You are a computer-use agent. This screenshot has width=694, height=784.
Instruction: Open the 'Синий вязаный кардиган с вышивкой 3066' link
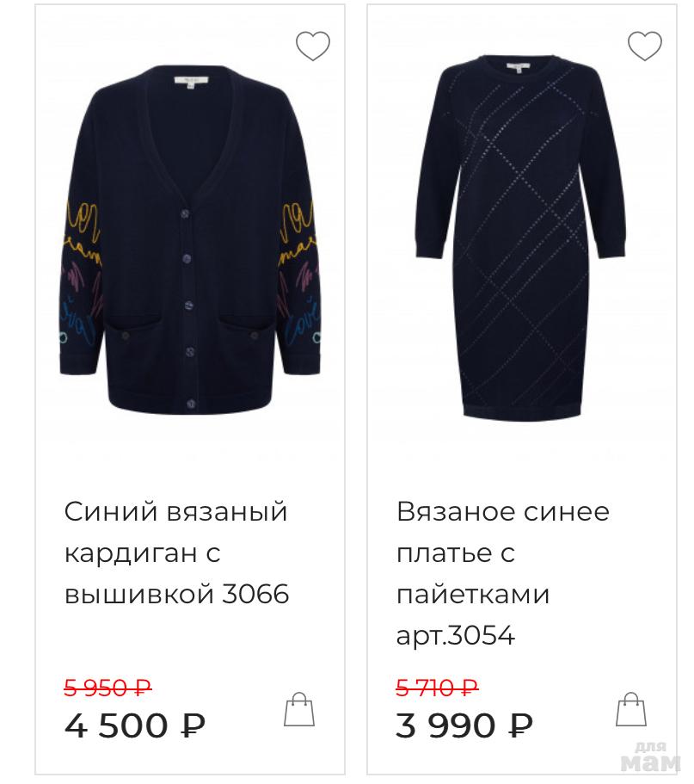176,553
